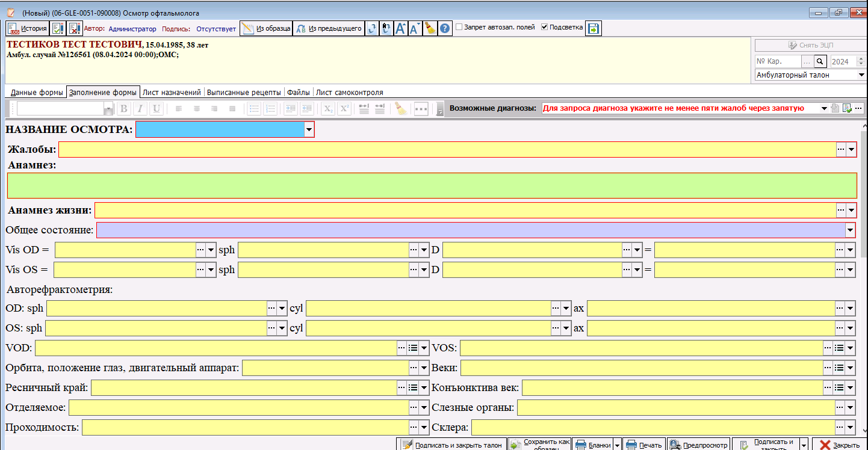868x450 pixels.
Task: Click the formatting toolbar broom icon
Action: (401, 109)
